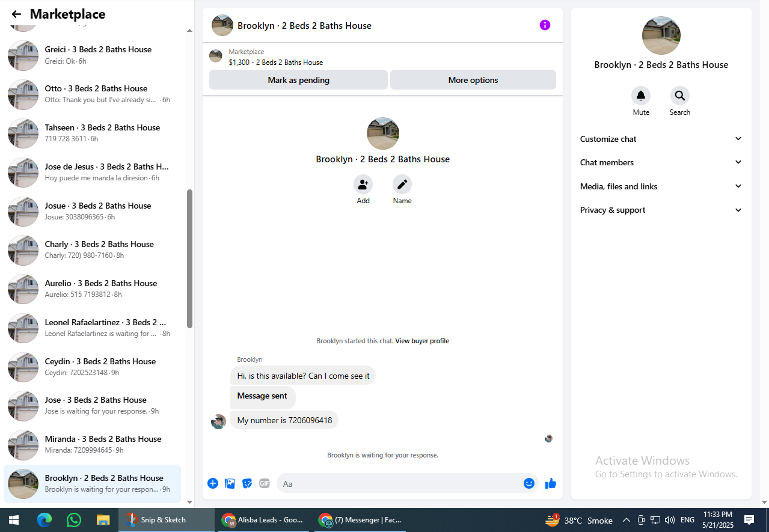Open the emoji picker
The height and width of the screenshot is (532, 769).
coord(529,483)
